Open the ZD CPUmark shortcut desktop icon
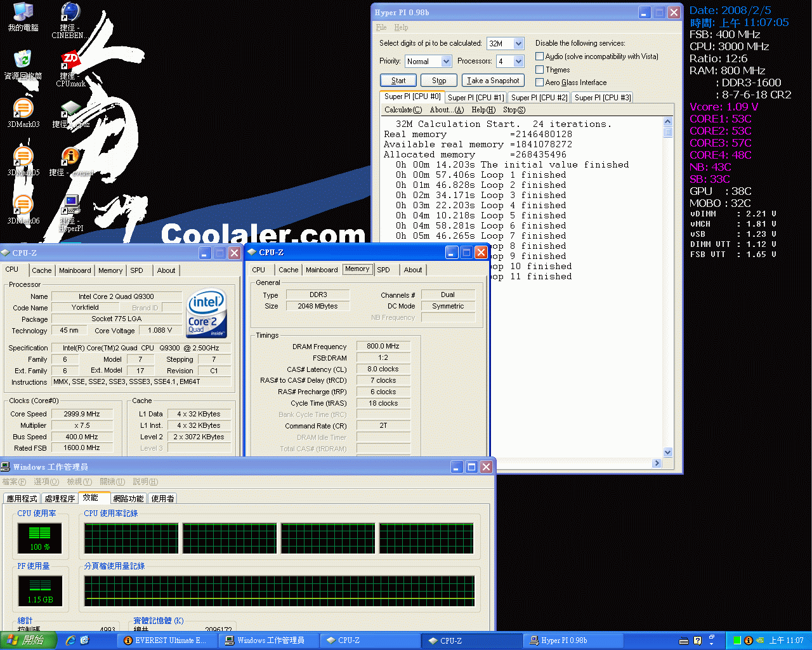Image resolution: width=812 pixels, height=650 pixels. coord(70,69)
